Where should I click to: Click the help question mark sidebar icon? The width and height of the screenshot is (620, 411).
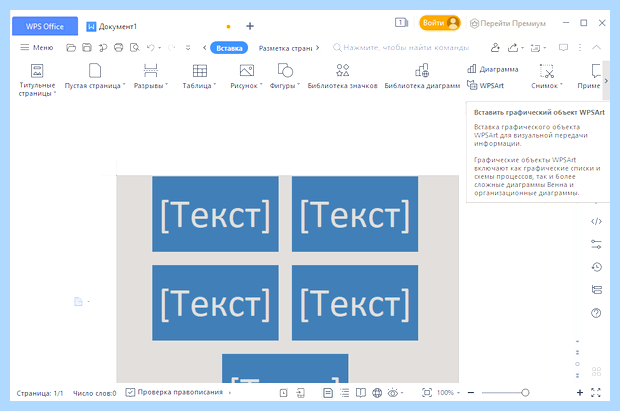click(x=596, y=313)
